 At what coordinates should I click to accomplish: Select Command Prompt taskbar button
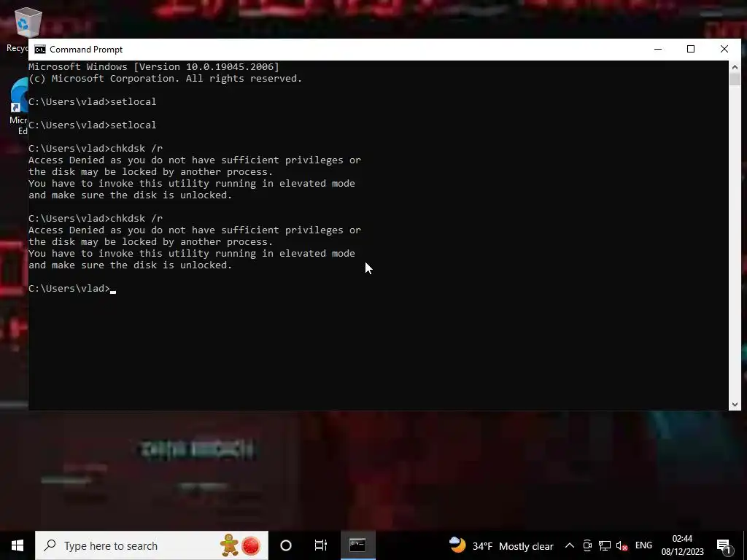pyautogui.click(x=357, y=545)
